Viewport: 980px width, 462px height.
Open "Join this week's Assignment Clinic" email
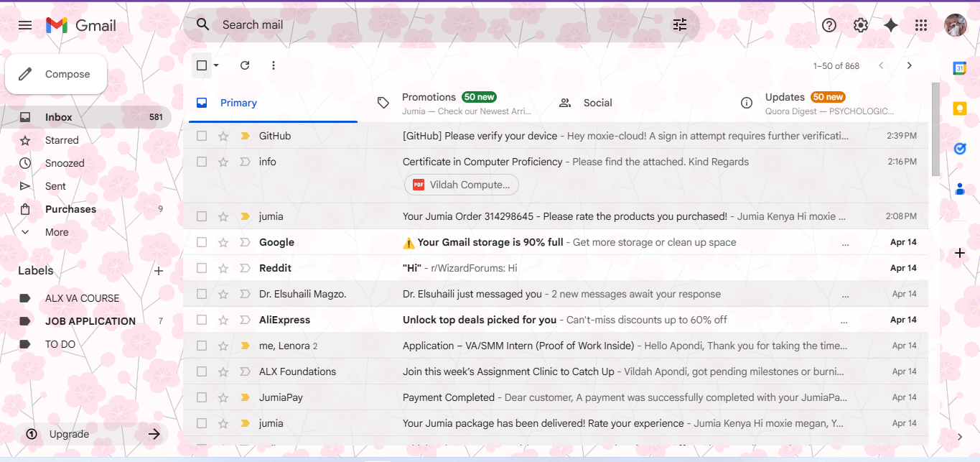556,371
